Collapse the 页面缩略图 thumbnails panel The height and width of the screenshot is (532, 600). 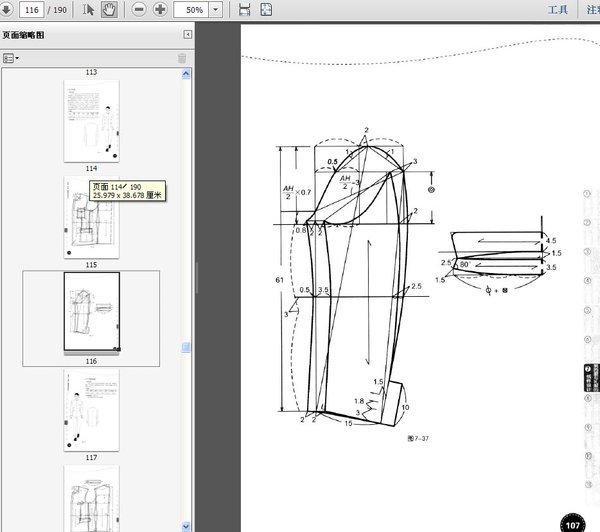[x=188, y=35]
